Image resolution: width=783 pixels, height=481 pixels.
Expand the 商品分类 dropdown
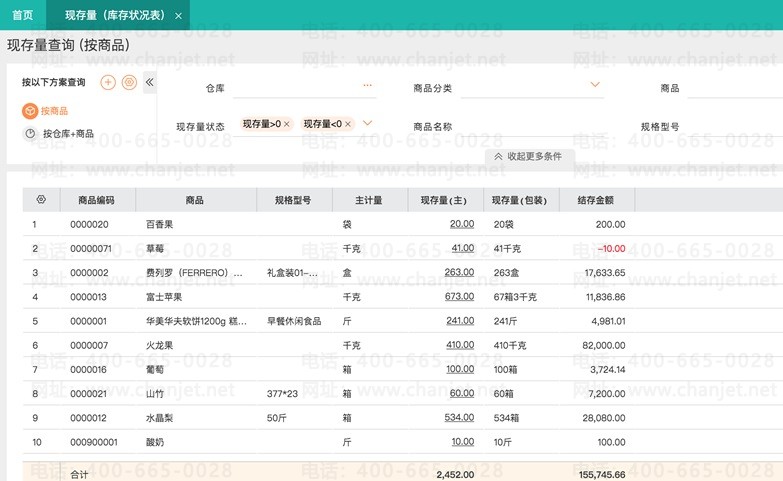pyautogui.click(x=595, y=84)
